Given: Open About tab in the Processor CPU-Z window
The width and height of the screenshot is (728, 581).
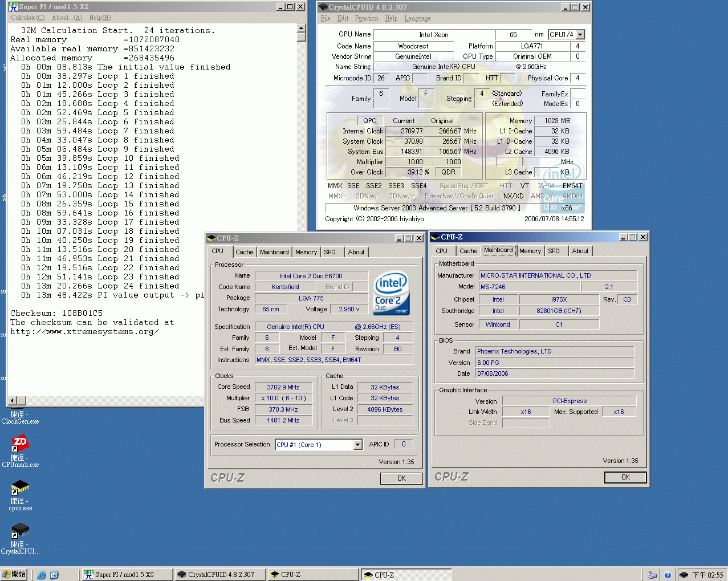Looking at the screenshot, I should pyautogui.click(x=356, y=252).
